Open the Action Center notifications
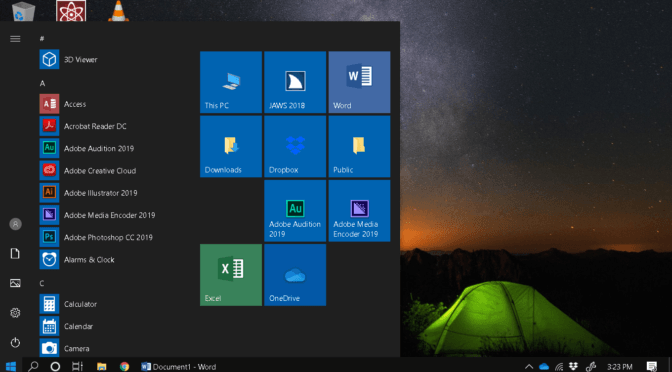This screenshot has height=372, width=672. pos(652,366)
